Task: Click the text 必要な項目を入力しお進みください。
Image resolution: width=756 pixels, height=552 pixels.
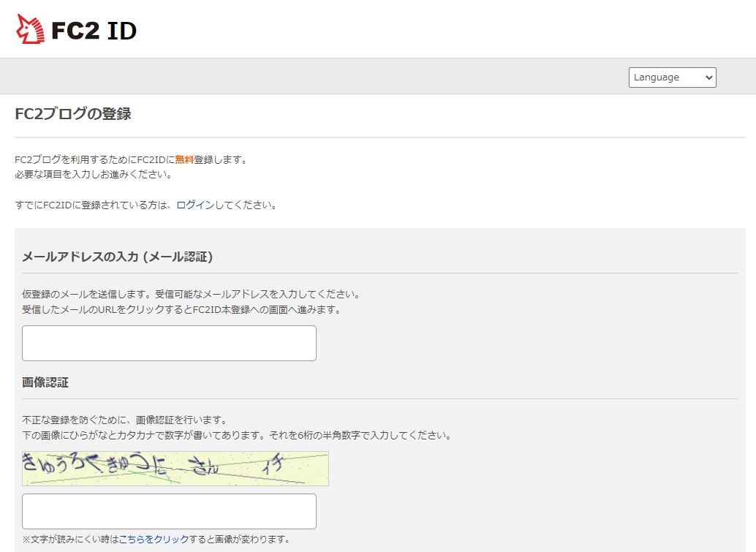Action: click(x=94, y=175)
